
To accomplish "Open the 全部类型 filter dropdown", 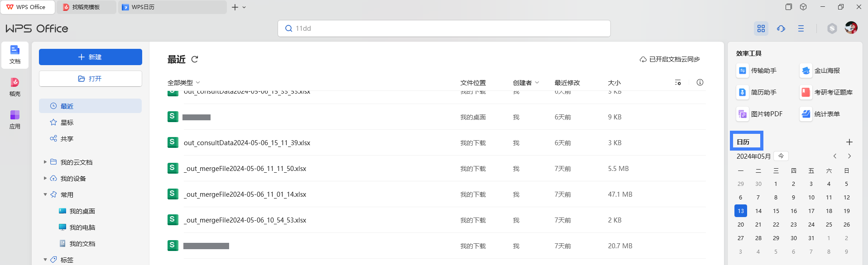I will 184,83.
